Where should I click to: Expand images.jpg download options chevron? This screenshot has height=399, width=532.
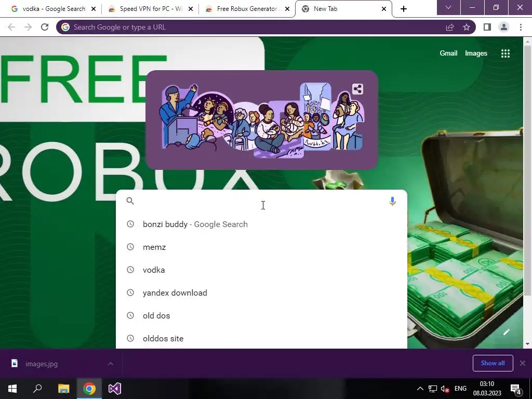111,364
